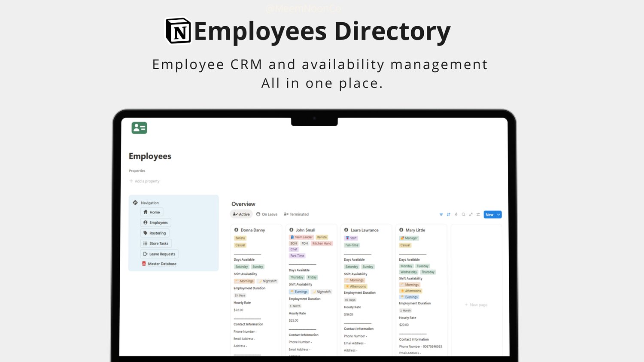This screenshot has height=362, width=644.
Task: Click the Navigation signpost icon
Action: pos(135,203)
